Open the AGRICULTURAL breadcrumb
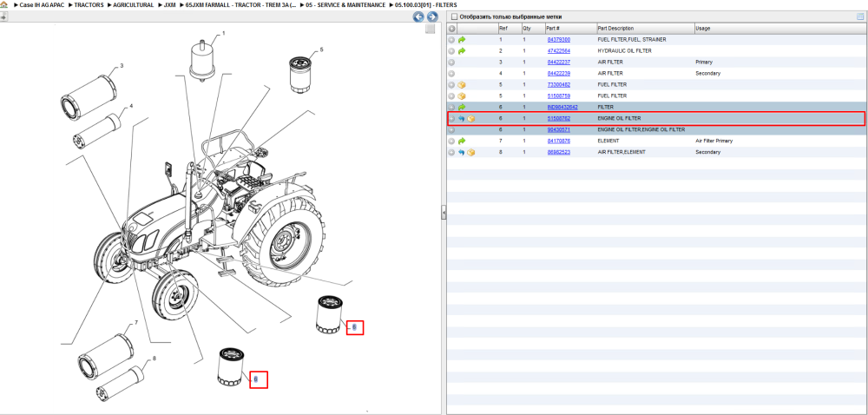Screen dimensions: 868x415 pyautogui.click(x=134, y=4)
